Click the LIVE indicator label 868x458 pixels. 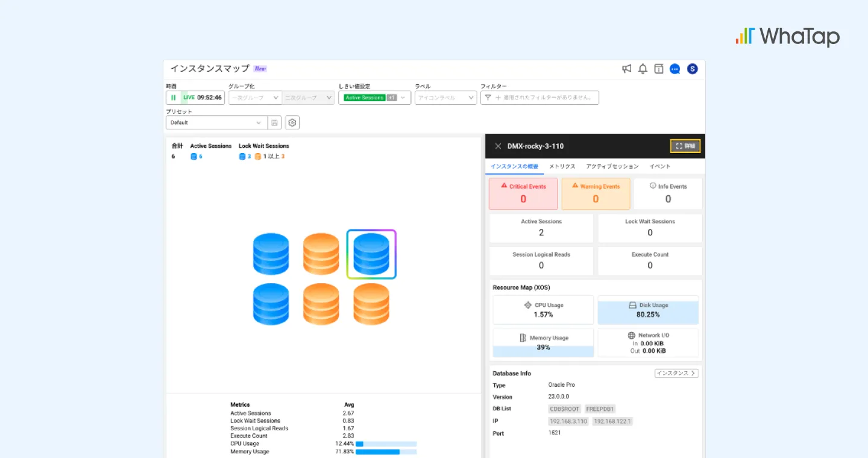pos(189,98)
